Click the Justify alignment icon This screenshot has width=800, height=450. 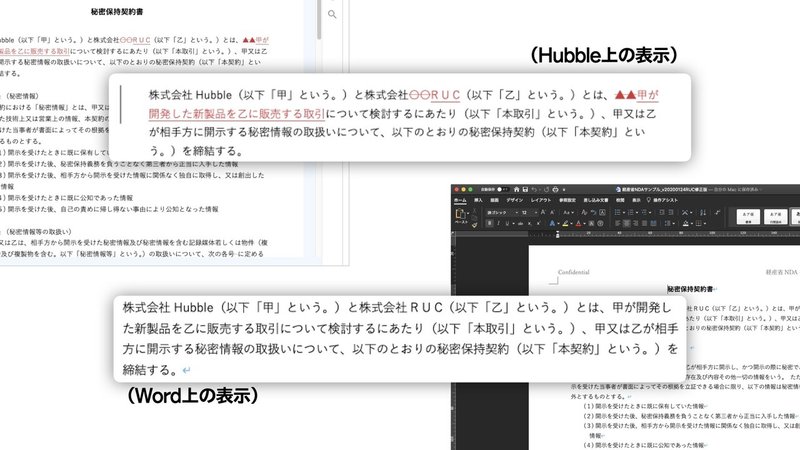pos(644,223)
